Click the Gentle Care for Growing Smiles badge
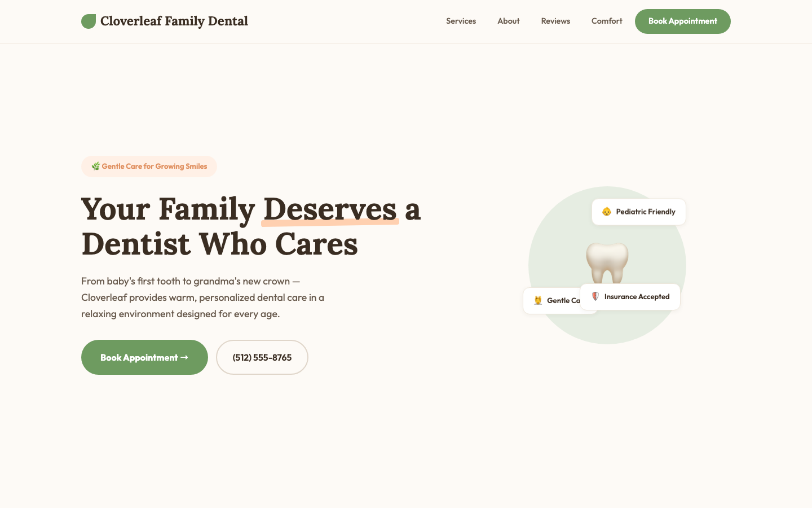The image size is (812, 508). (149, 166)
